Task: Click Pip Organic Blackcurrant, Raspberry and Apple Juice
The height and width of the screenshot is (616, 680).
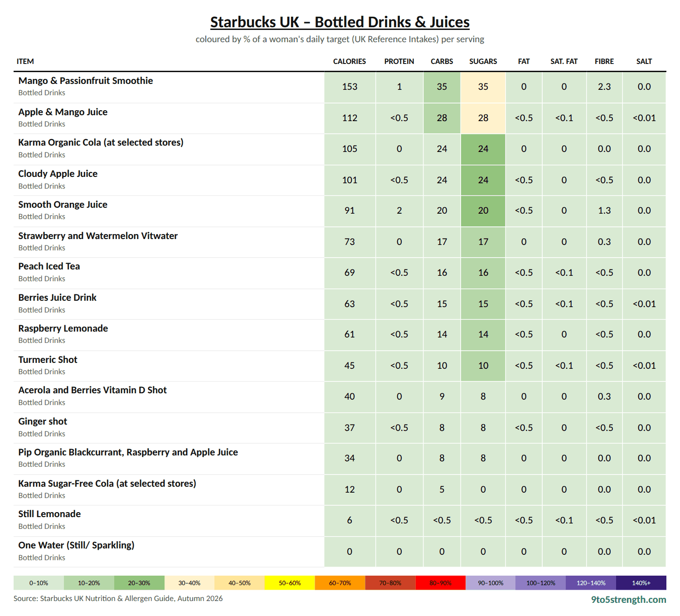Action: click(128, 452)
